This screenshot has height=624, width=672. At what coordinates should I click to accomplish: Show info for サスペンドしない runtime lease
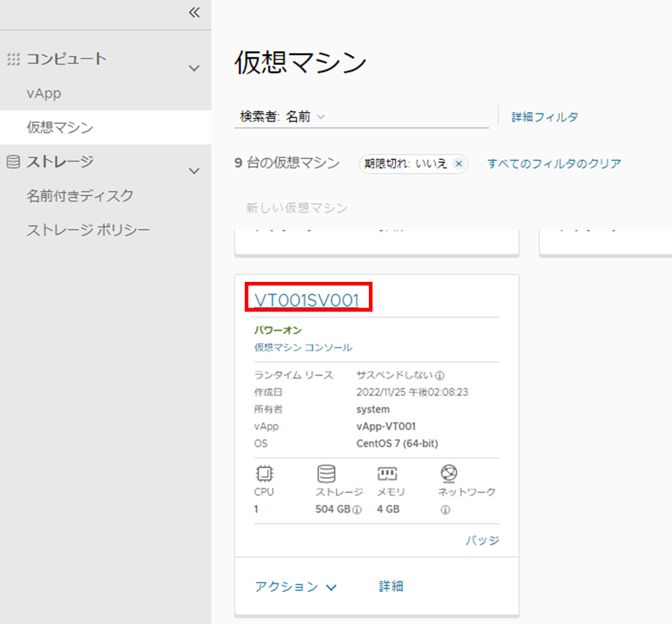439,376
